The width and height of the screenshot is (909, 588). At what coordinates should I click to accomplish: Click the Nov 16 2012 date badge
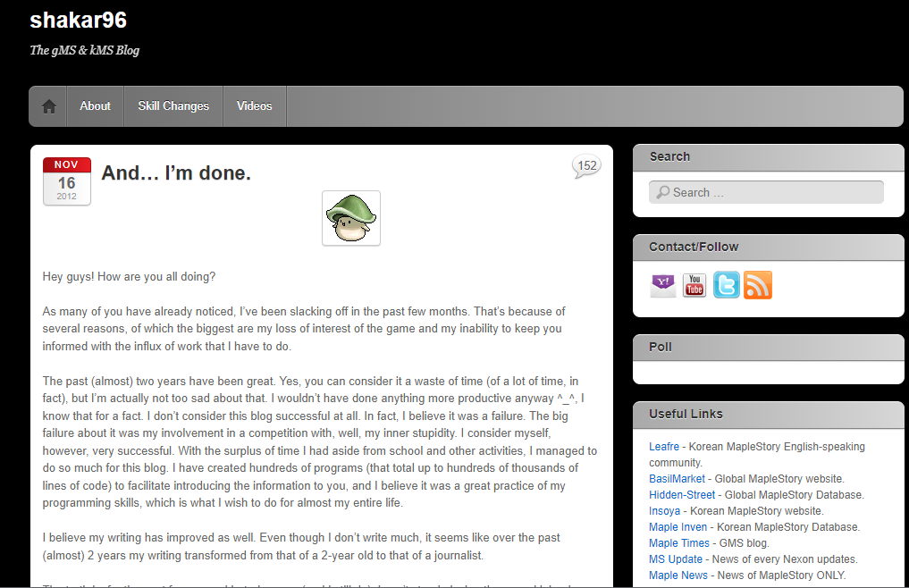click(67, 181)
